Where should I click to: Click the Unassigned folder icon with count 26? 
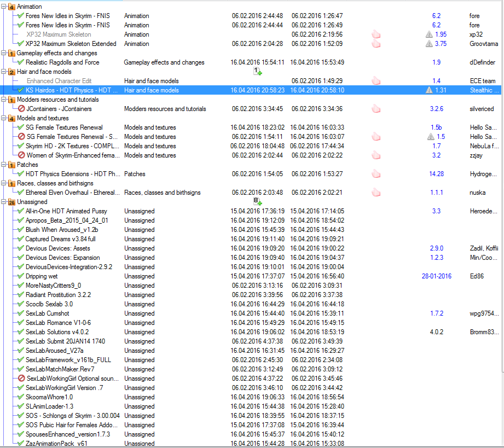click(11, 202)
